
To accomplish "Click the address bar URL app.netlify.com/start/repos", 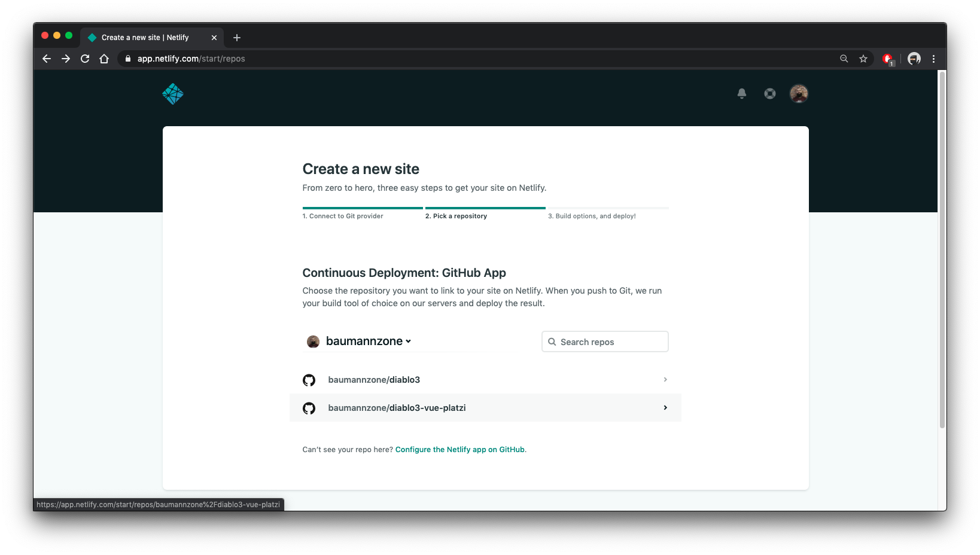I will (x=191, y=59).
